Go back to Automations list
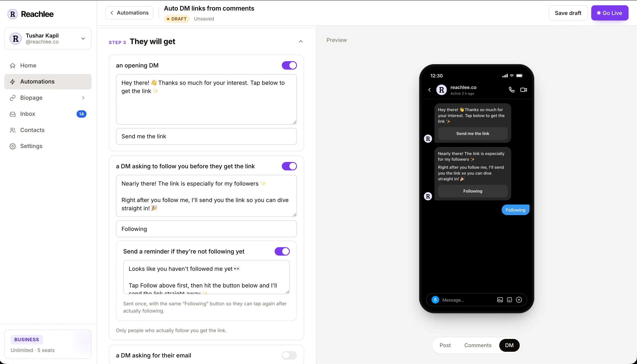Viewport: 637px width, 364px height. click(129, 13)
